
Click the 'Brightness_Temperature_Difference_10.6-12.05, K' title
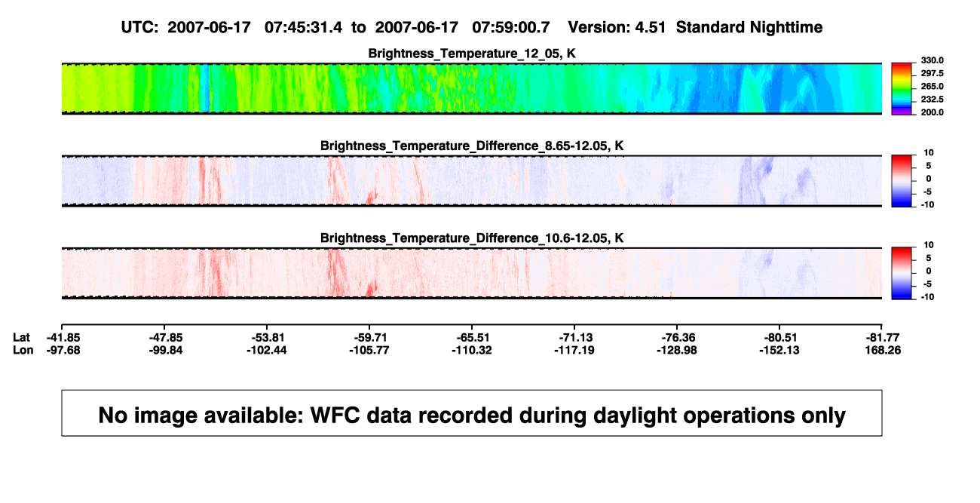coord(472,238)
